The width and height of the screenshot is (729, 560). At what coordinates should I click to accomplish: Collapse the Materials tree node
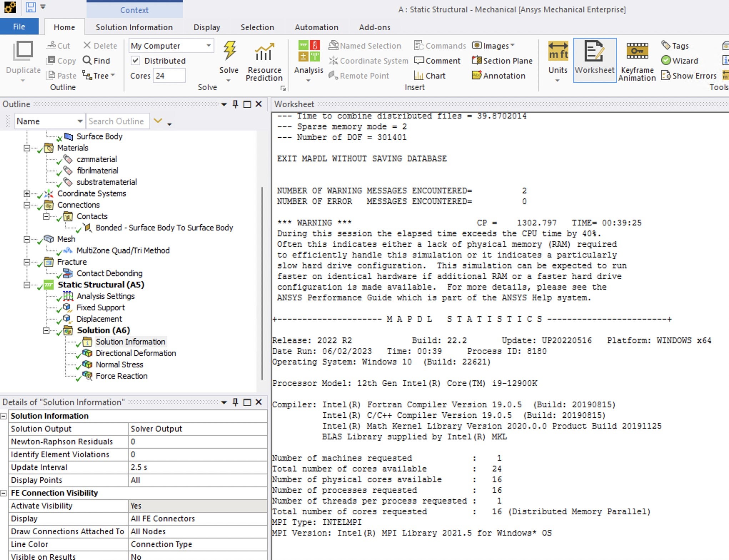[x=27, y=148]
